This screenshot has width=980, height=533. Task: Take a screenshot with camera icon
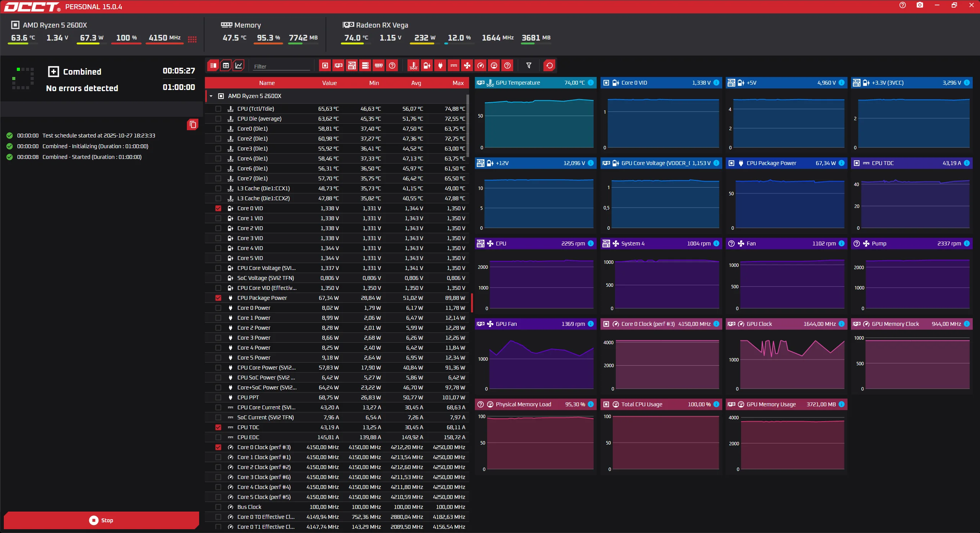click(919, 5)
